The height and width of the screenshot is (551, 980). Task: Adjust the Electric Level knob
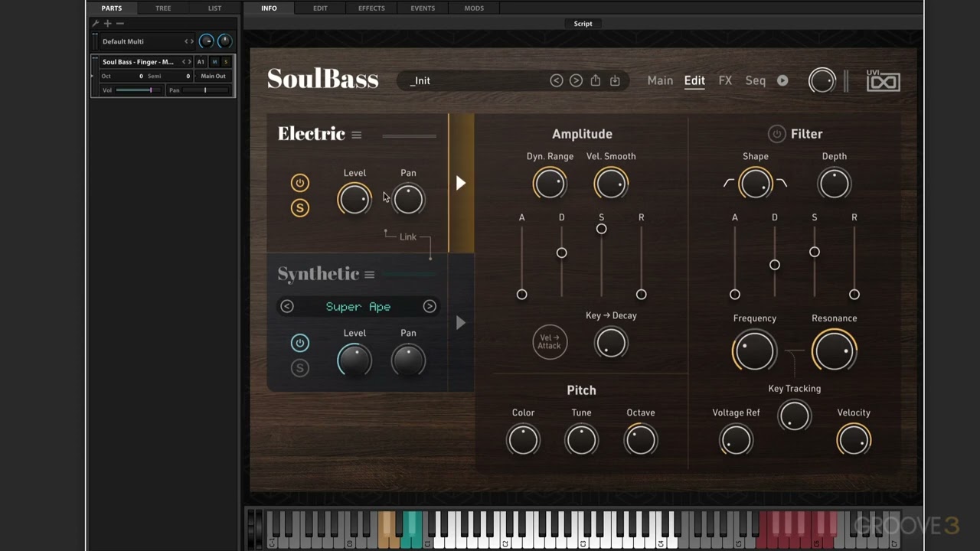354,200
